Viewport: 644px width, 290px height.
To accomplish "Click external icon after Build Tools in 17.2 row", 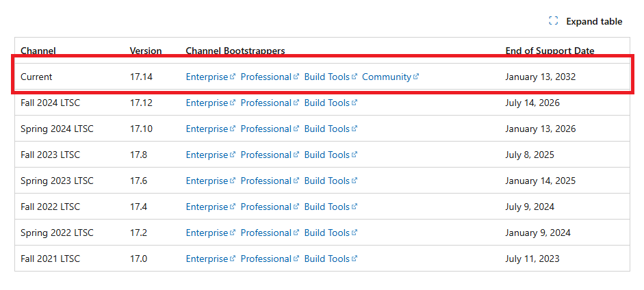I will pos(355,233).
